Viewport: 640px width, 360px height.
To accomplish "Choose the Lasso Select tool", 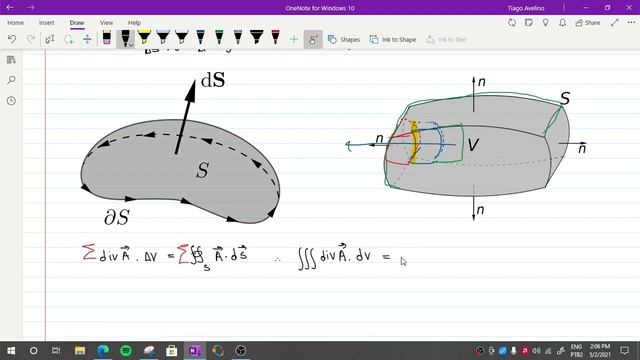I will tap(69, 39).
